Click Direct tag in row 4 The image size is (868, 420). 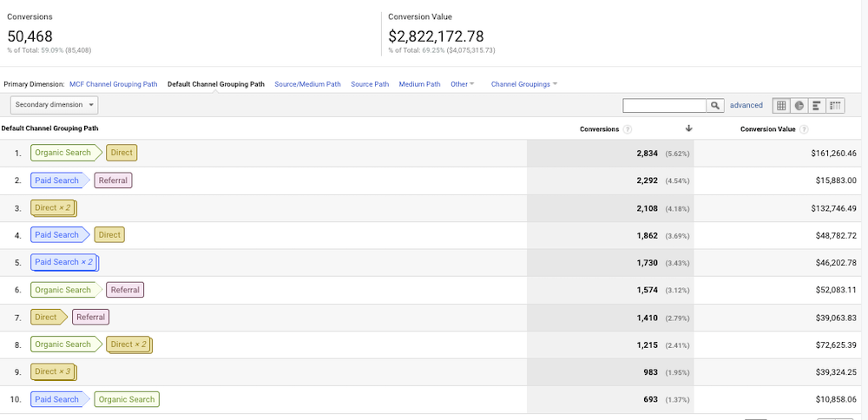tap(109, 235)
